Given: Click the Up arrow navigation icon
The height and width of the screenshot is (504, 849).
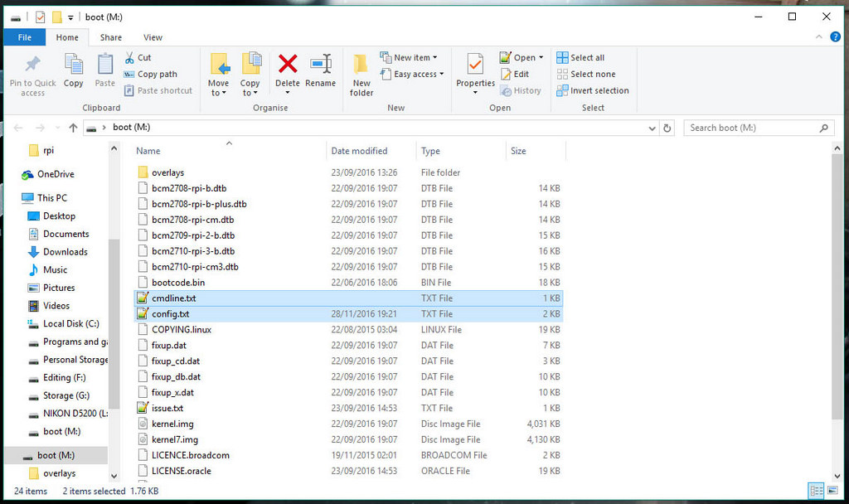Looking at the screenshot, I should (73, 128).
